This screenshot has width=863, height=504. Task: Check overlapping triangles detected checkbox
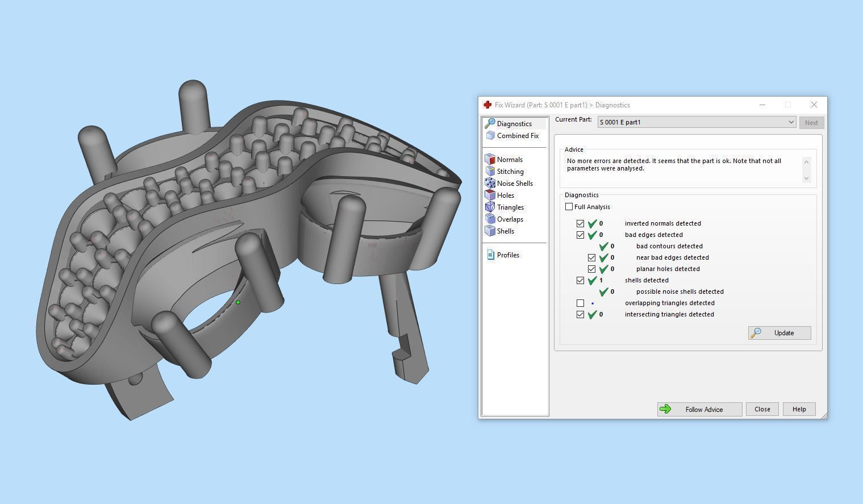pos(580,303)
